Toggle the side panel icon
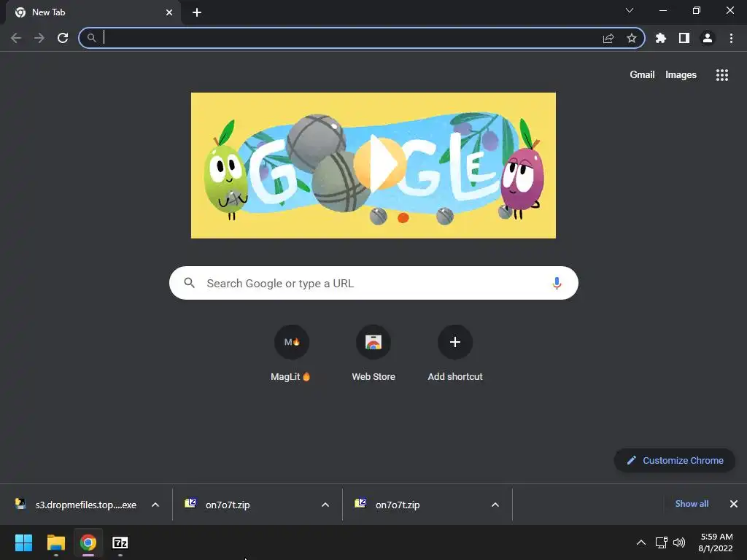Screen dimensions: 747x560 point(684,38)
